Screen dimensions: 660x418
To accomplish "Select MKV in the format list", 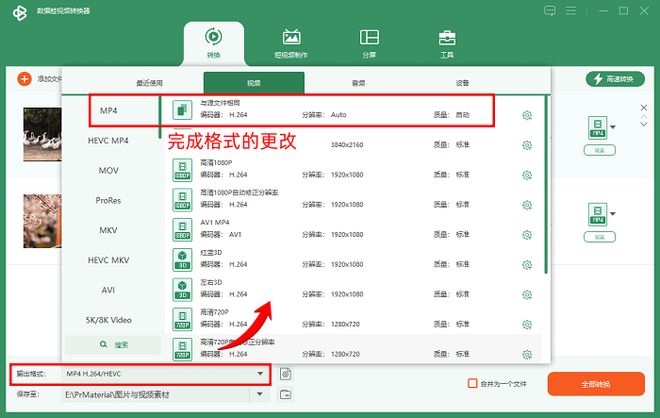I will click(108, 230).
